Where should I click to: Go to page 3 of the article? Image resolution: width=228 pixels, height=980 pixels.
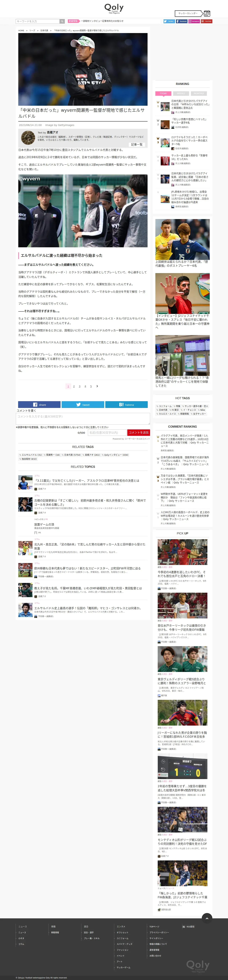click(x=79, y=386)
